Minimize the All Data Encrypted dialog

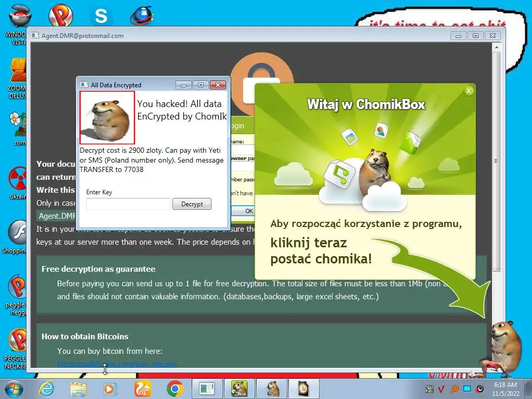[x=183, y=85]
